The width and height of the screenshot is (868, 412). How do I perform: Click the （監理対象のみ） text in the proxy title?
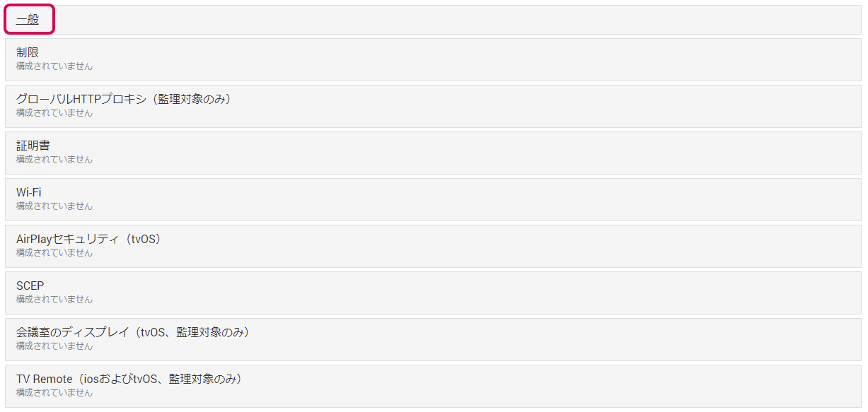(192, 99)
